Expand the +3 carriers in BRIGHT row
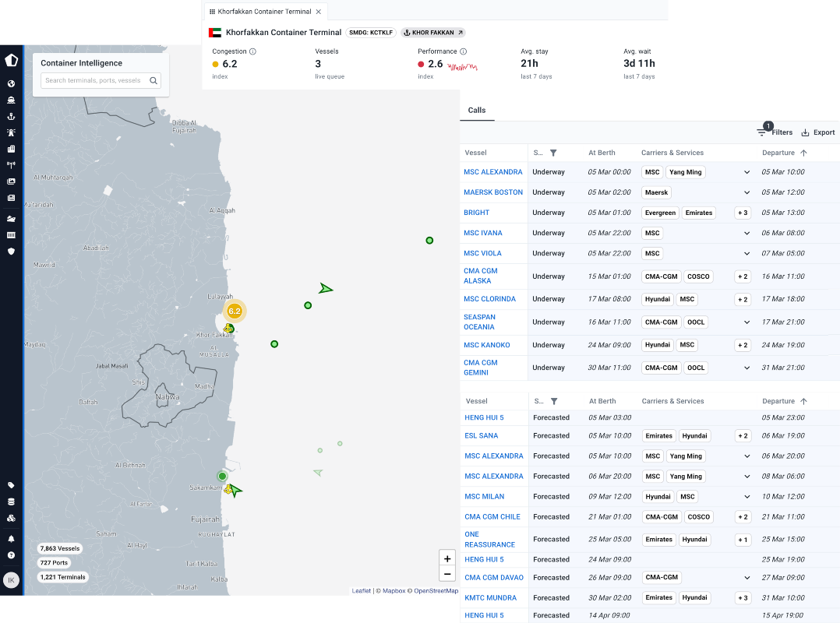Screen dimensions: 840x623 [x=742, y=213]
